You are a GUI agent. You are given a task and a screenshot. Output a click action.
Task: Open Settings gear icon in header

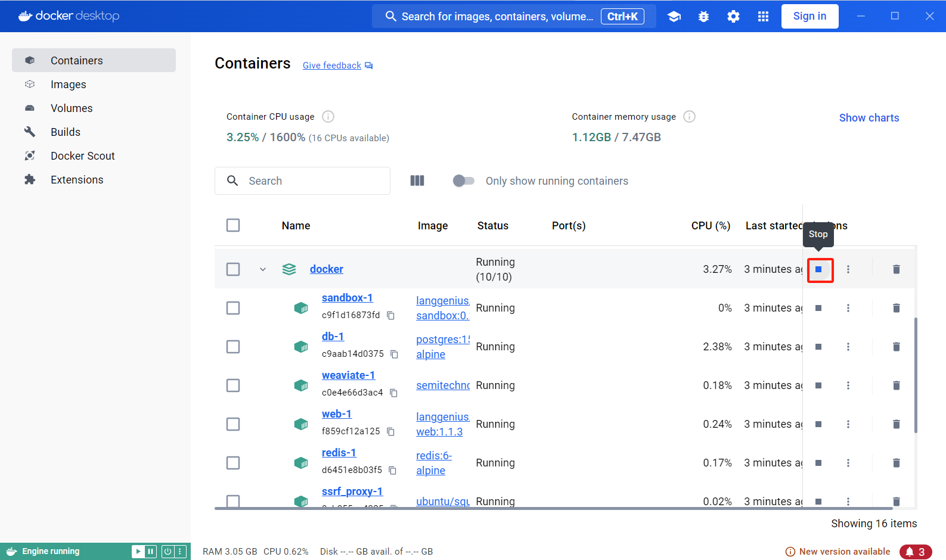tap(734, 17)
